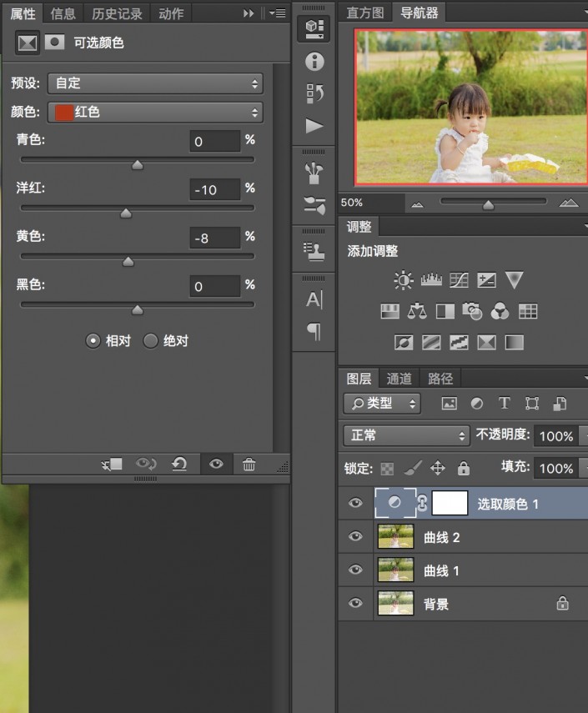This screenshot has height=713, width=588.
Task: Open the Brush Presets panel icon
Action: 314,173
